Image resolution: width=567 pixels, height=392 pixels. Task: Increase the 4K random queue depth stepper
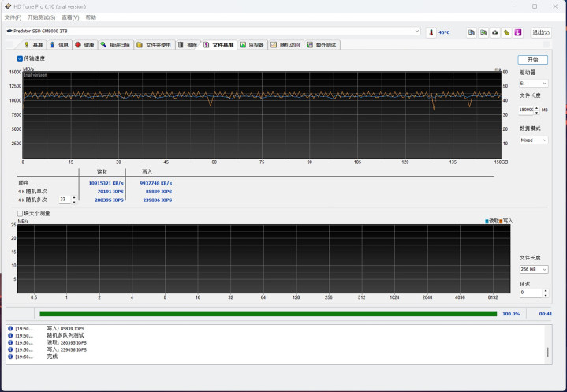tap(74, 198)
